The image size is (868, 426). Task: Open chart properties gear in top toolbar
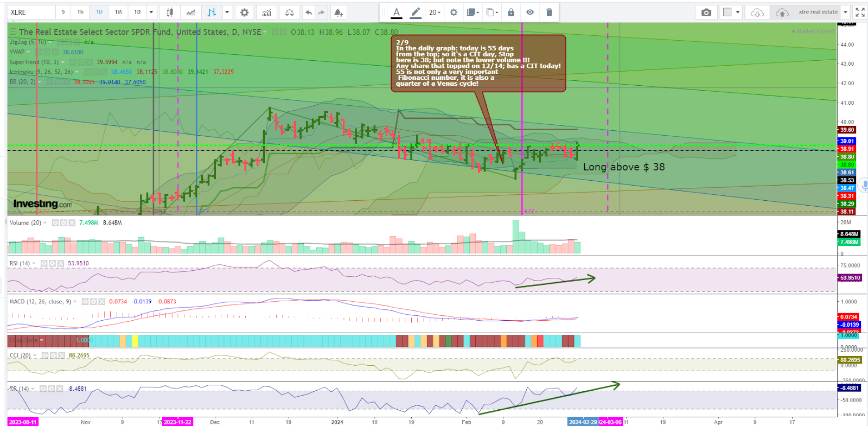pos(245,12)
